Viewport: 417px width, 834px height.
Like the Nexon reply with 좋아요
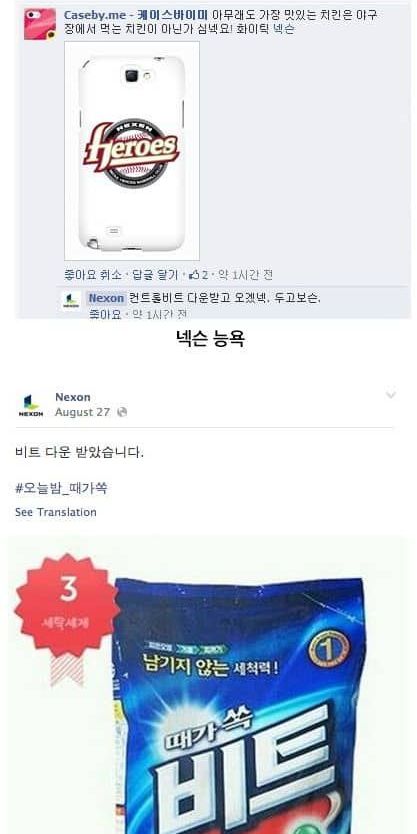click(105, 314)
